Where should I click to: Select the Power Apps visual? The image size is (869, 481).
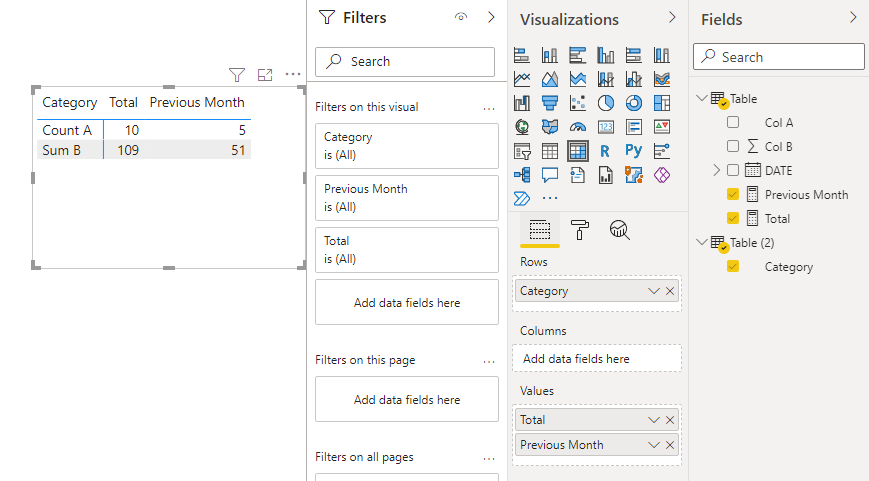662,175
